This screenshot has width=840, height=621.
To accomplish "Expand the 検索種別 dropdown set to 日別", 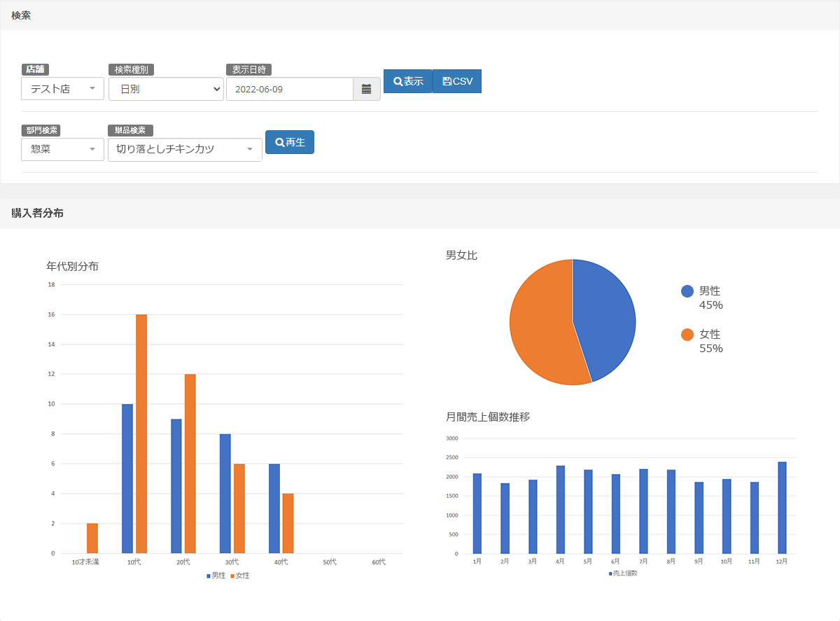I will tap(166, 89).
